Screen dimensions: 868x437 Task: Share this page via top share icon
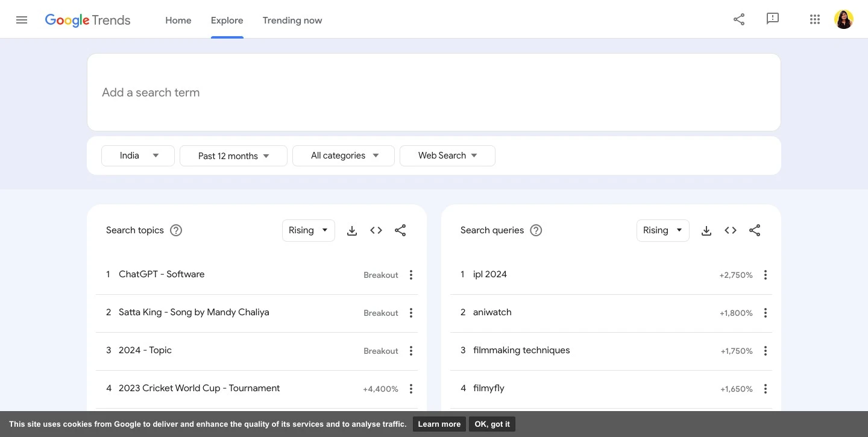click(739, 19)
